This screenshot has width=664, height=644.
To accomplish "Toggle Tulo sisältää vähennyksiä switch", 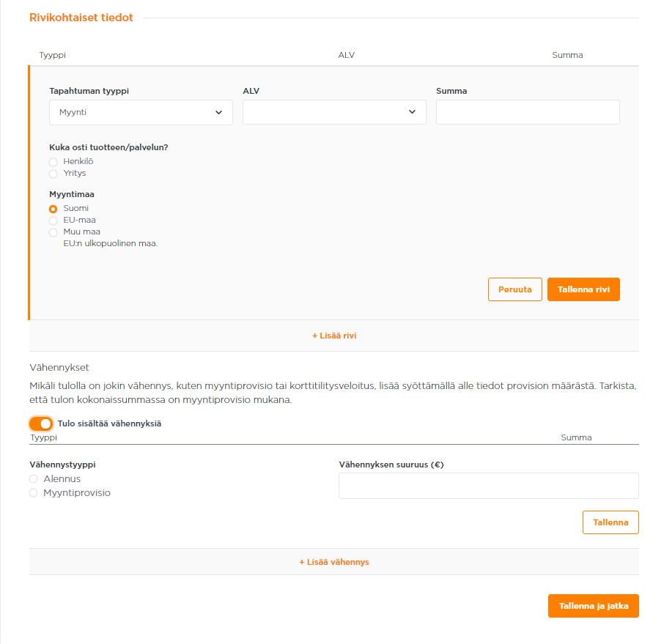I will 41,423.
